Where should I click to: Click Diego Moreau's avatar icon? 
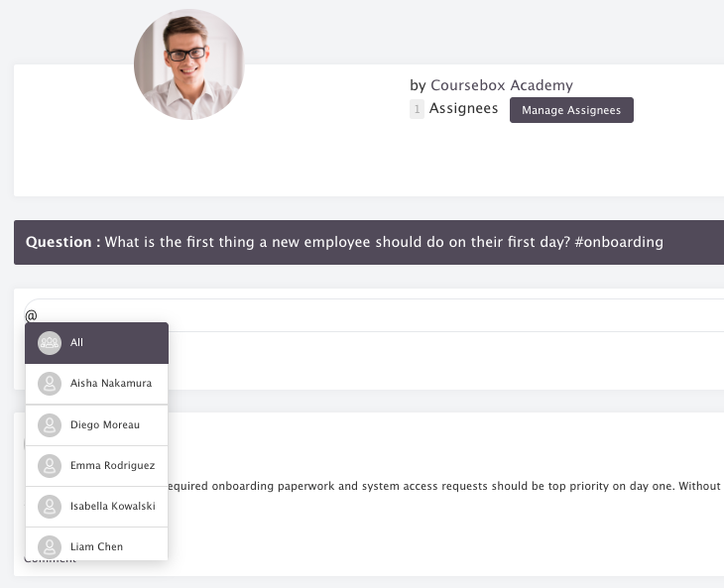(50, 425)
